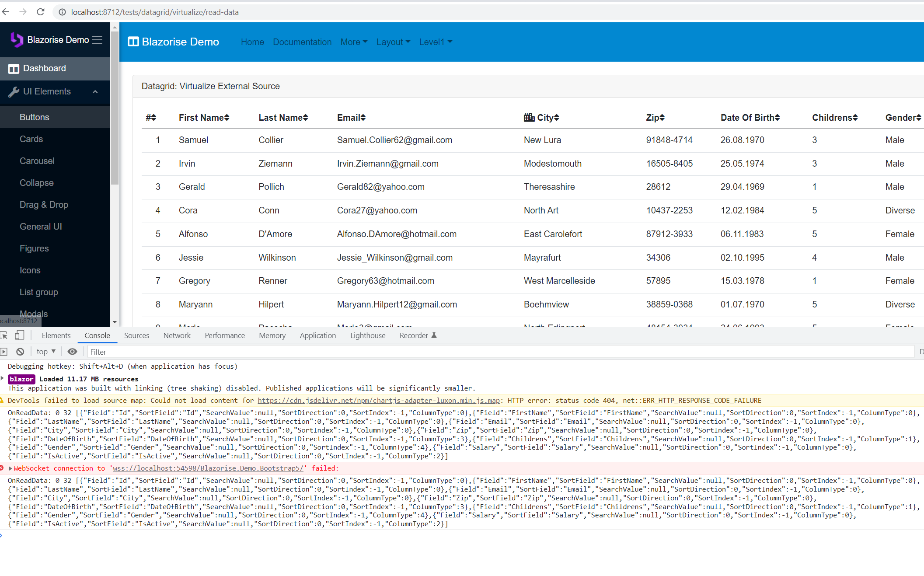Open Buttons in the sidebar

(x=55, y=117)
